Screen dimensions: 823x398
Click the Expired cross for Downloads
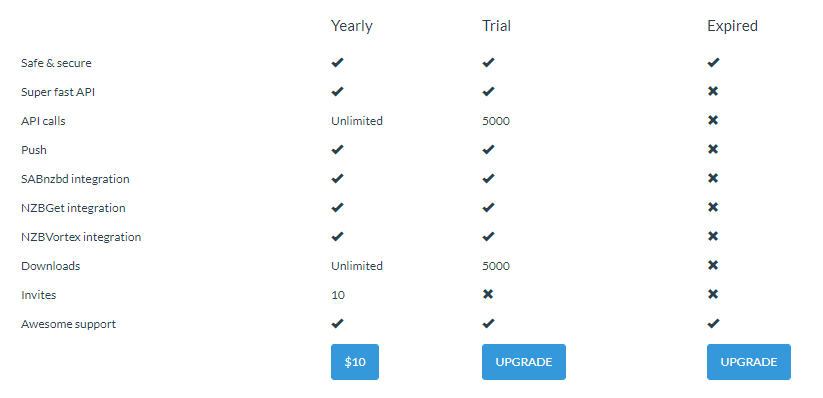pyautogui.click(x=713, y=265)
